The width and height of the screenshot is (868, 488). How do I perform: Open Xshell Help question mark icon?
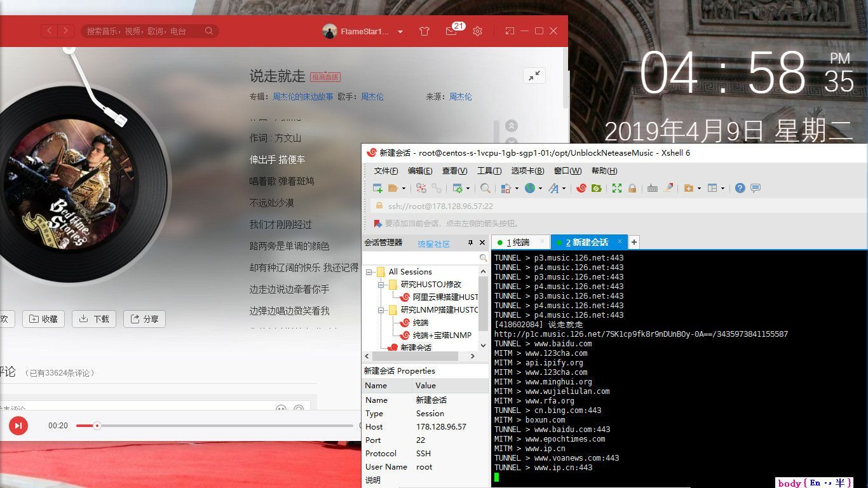click(x=740, y=188)
